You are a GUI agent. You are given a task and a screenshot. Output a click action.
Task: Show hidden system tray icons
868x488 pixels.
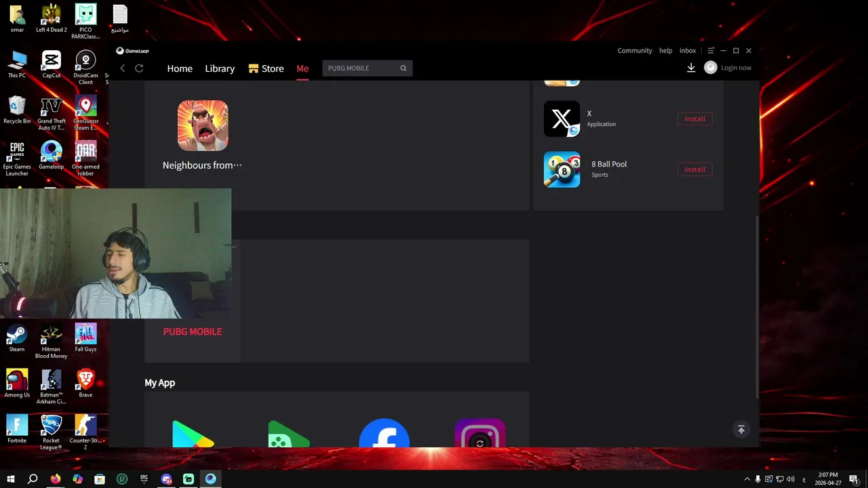pyautogui.click(x=747, y=479)
